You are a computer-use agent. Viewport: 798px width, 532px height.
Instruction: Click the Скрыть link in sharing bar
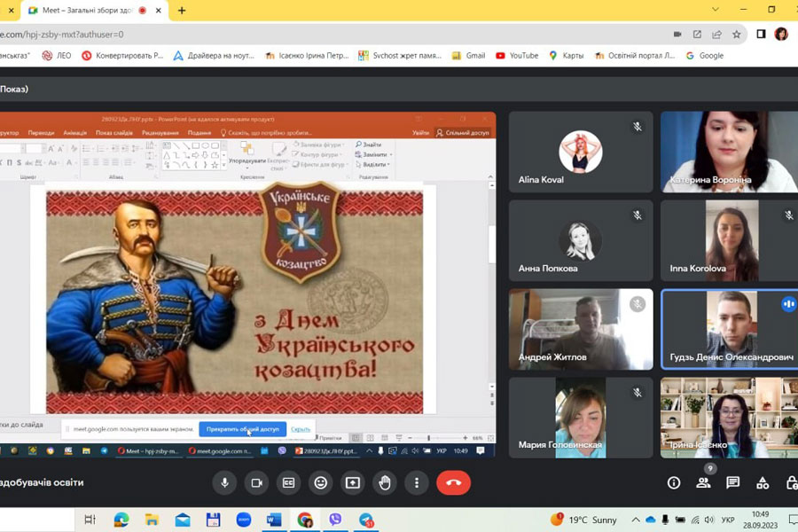click(301, 429)
